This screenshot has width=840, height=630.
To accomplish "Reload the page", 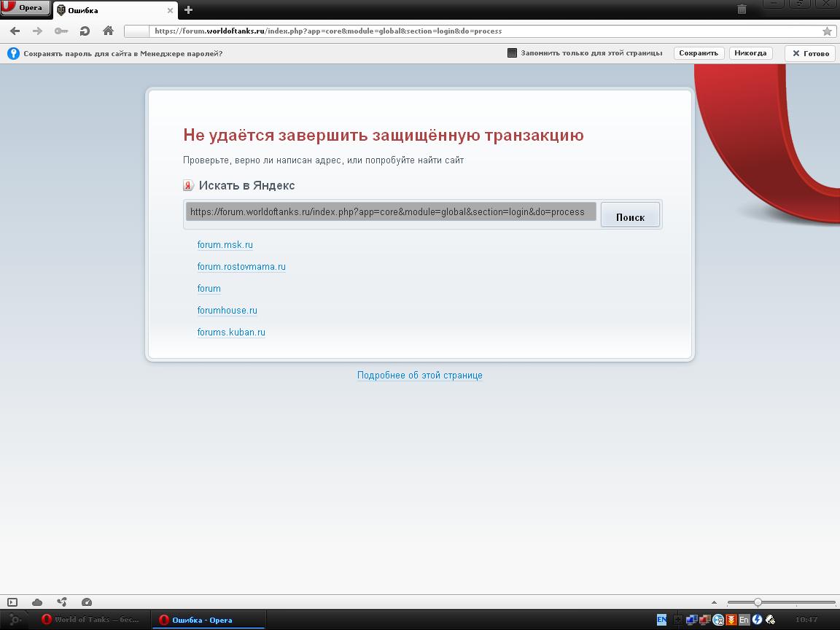I will (x=85, y=31).
